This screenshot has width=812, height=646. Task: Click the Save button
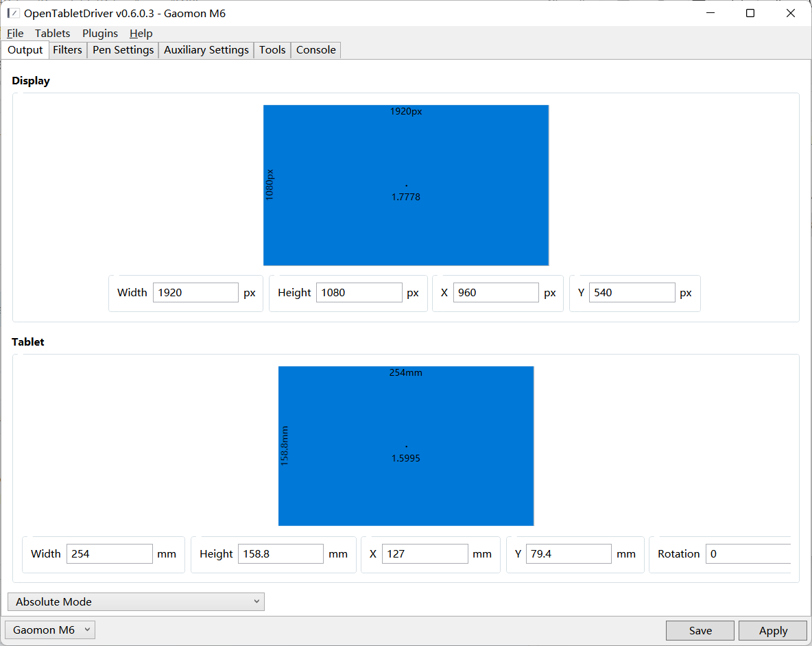(x=700, y=630)
